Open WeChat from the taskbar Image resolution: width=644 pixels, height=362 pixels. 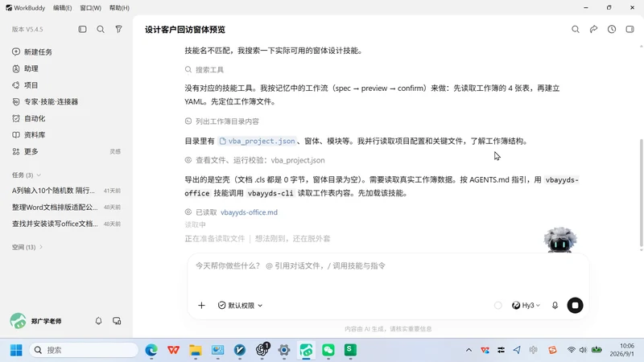(328, 350)
